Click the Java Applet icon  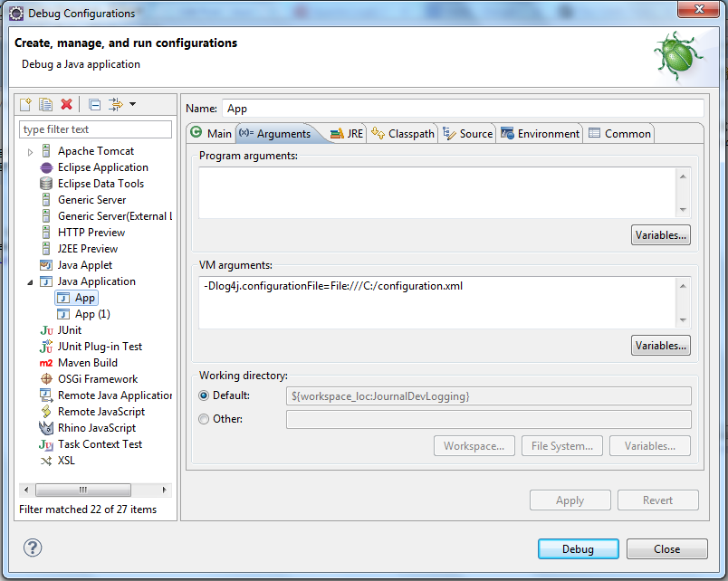click(x=46, y=265)
